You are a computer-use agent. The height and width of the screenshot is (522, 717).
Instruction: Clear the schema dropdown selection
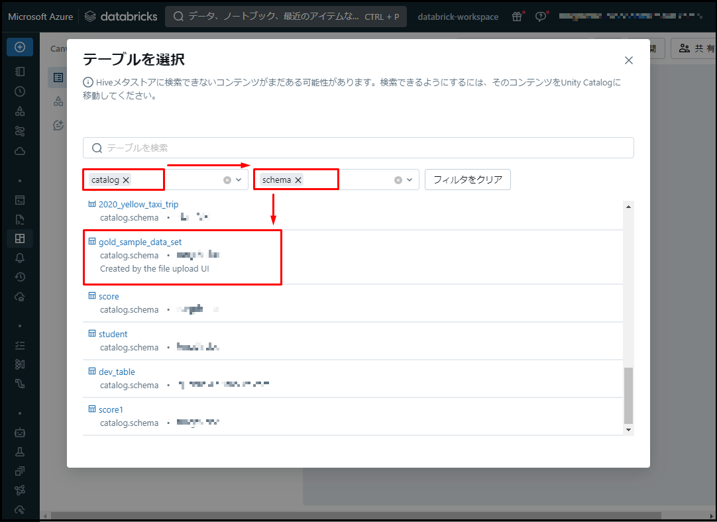tap(398, 180)
